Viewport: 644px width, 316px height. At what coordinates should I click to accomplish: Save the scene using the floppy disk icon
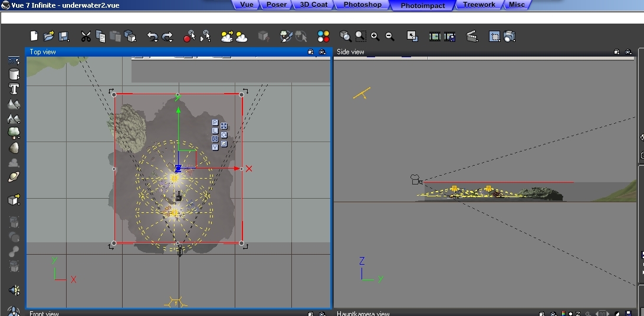64,37
